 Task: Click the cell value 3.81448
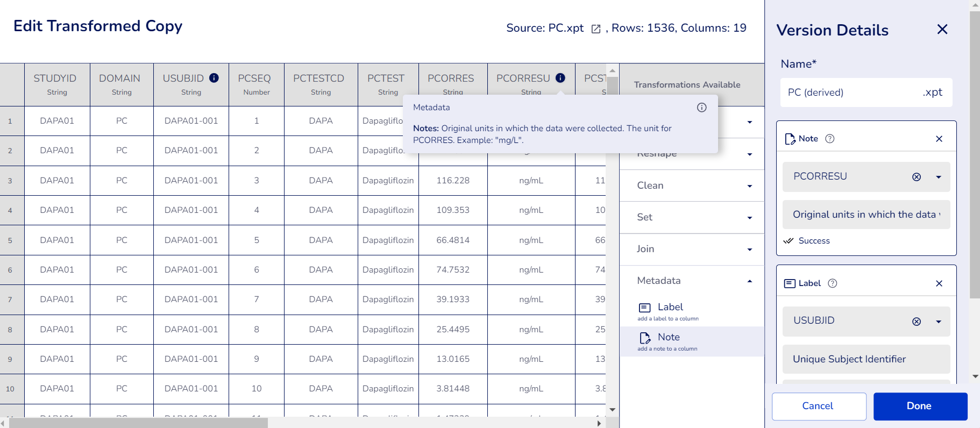point(453,389)
